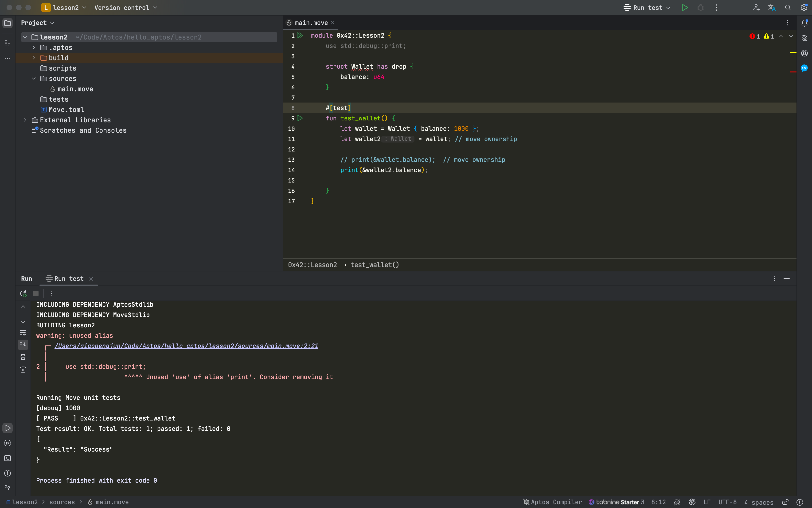Collapse the lesson2 root folder
Viewport: 812px width, 508px height.
click(25, 37)
